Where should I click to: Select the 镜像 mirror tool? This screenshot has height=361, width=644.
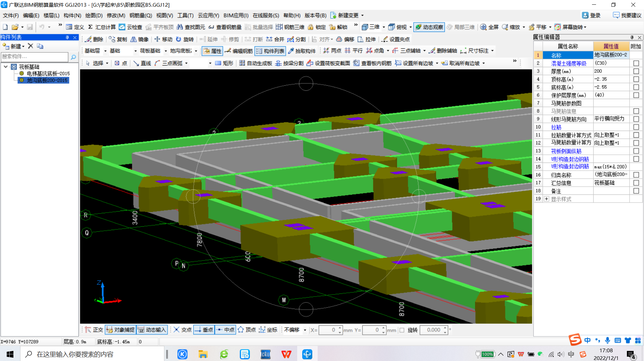pos(140,39)
